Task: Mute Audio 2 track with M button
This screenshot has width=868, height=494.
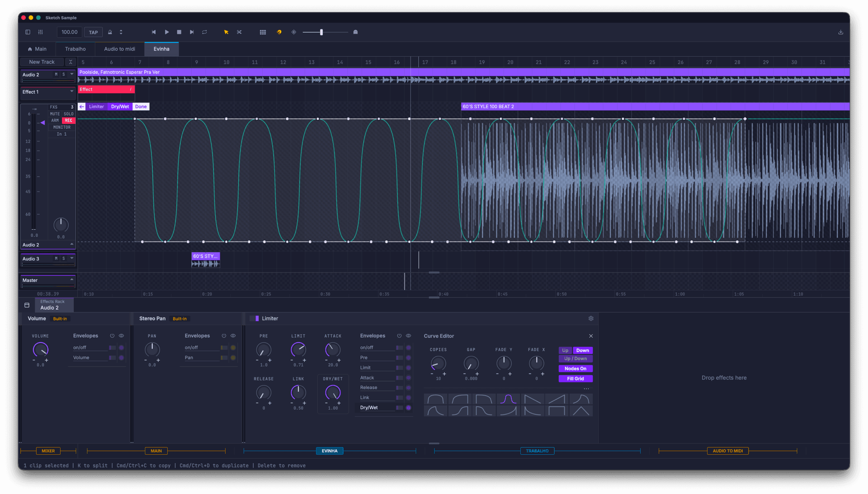Action: coord(56,75)
